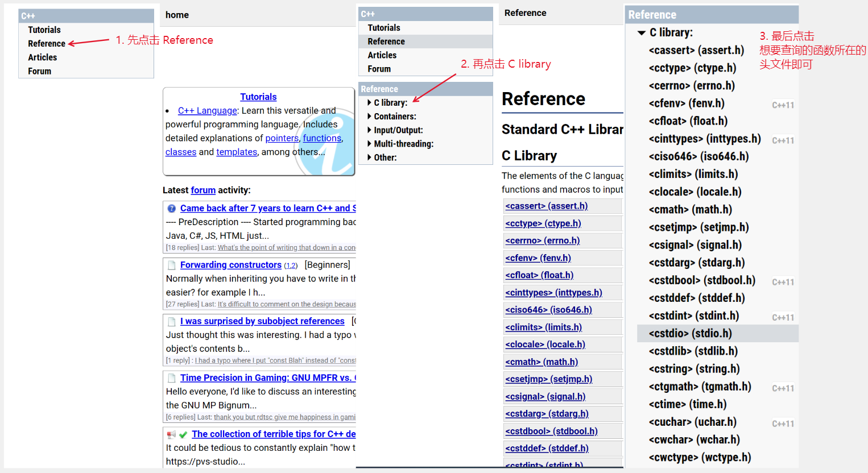Select '<ctgmath> (tgmath.h)' in the C library tree

700,387
